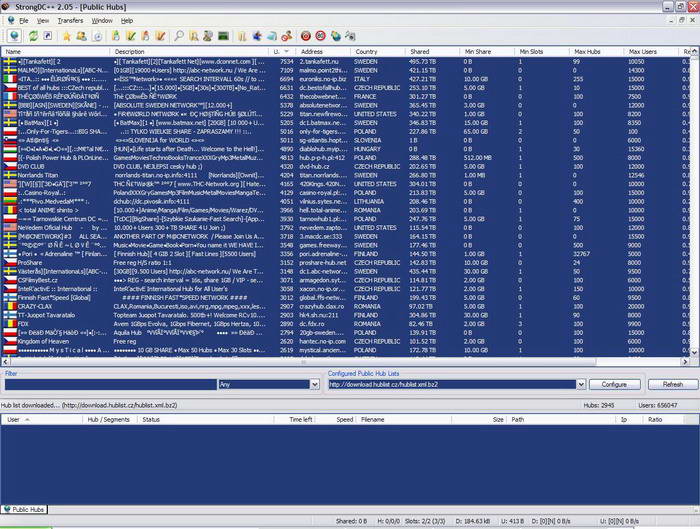Open Search with the magnifying glass icon

click(179, 36)
